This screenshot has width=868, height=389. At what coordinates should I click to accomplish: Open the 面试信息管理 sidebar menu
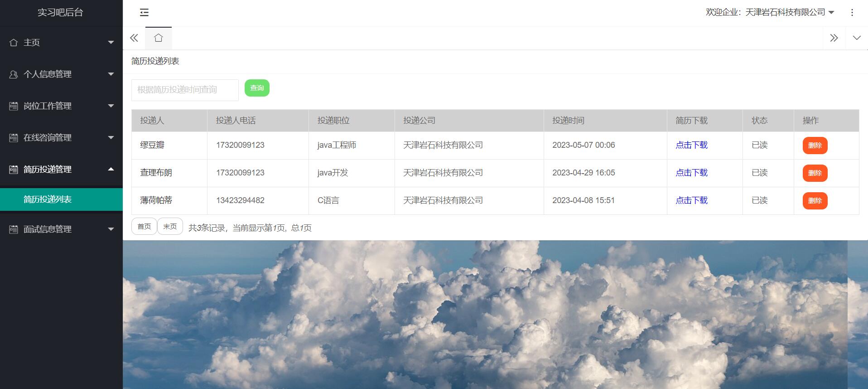point(61,229)
